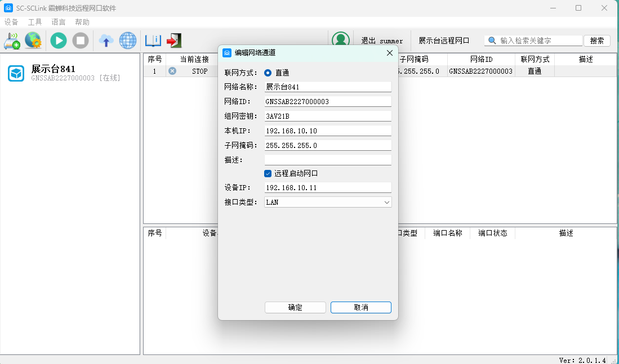Click the 网络名称 input field
619x364 pixels.
[328, 87]
